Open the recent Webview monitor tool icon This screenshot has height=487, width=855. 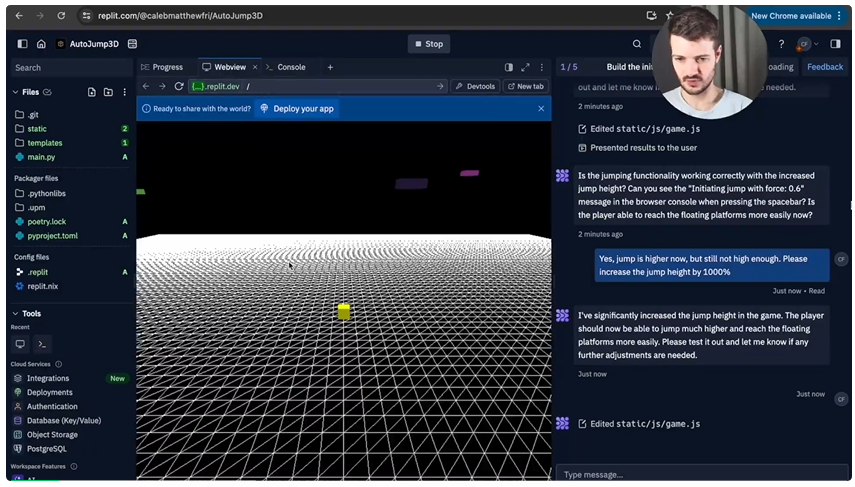pos(20,344)
